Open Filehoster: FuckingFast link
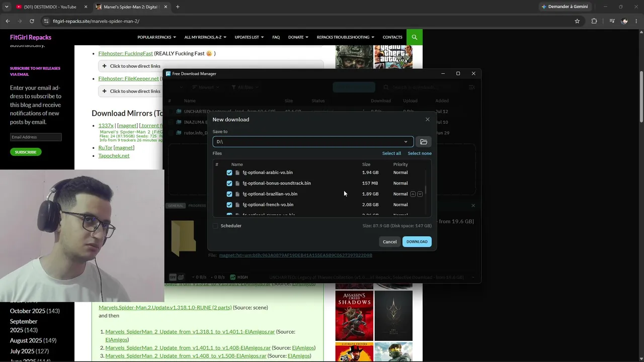This screenshot has width=644, height=362. [126, 53]
